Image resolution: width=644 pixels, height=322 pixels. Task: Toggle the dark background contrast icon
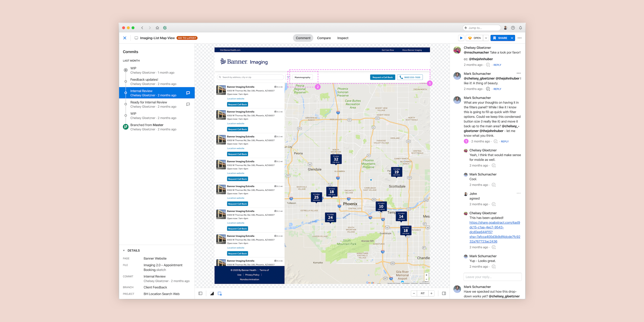tap(212, 293)
